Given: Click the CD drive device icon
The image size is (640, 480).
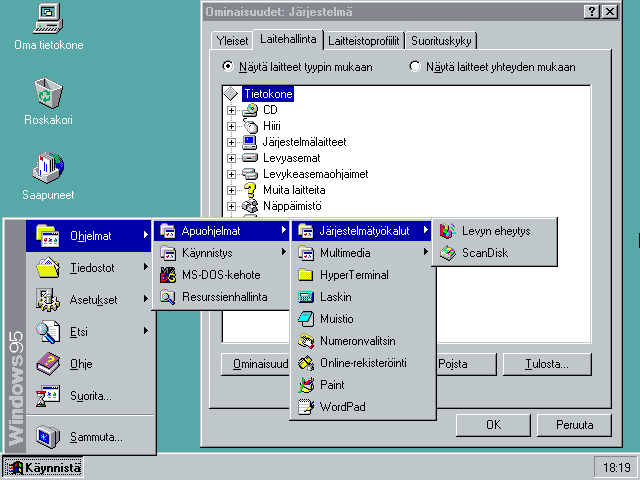Looking at the screenshot, I should click(x=250, y=110).
